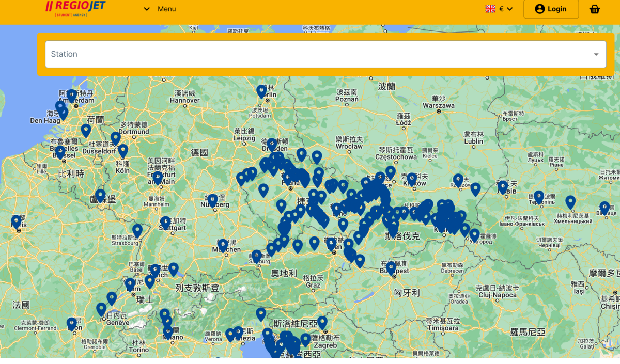Open the € currency dropdown

coord(506,9)
